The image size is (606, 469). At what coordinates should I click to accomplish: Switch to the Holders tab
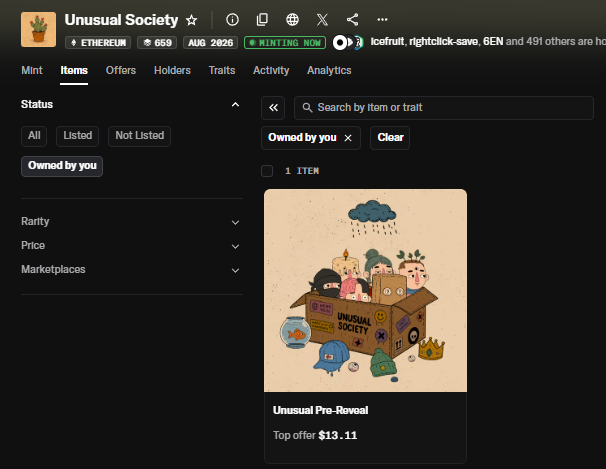point(172,70)
